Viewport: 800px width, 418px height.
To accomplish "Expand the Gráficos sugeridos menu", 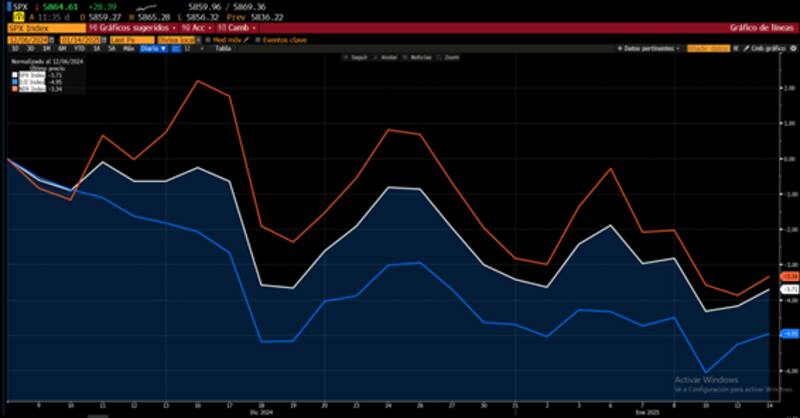I will 129,29.
